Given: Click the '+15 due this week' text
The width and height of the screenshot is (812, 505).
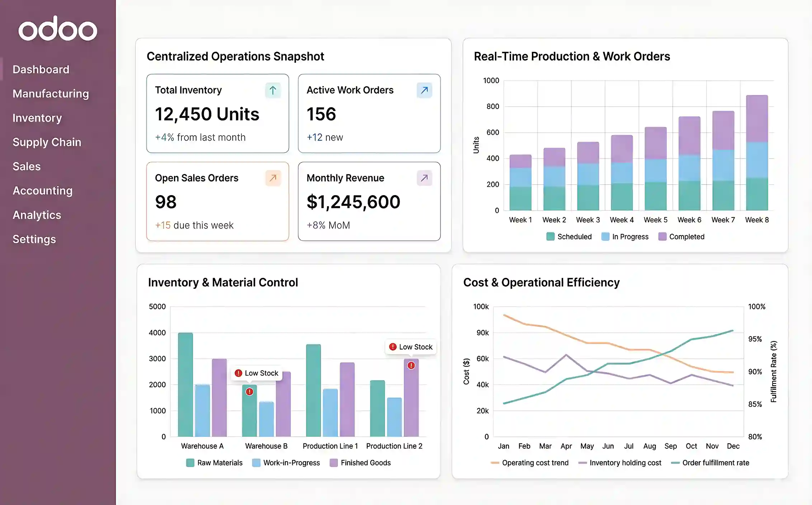Looking at the screenshot, I should click(194, 225).
